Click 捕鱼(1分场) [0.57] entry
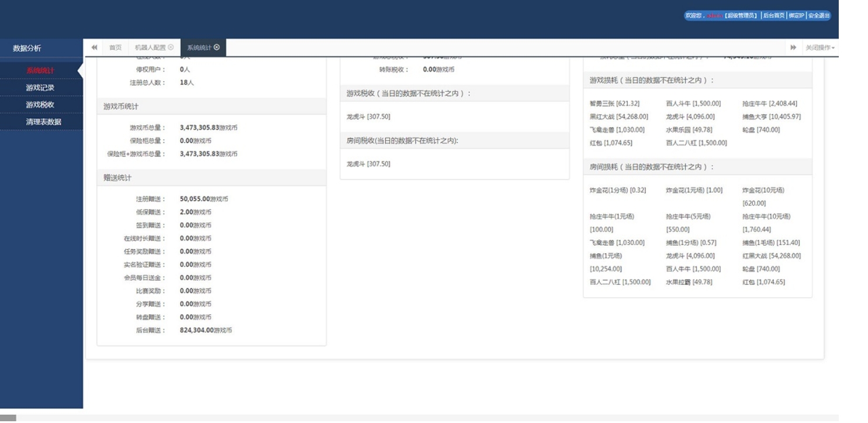This screenshot has height=423, width=868. coord(691,243)
